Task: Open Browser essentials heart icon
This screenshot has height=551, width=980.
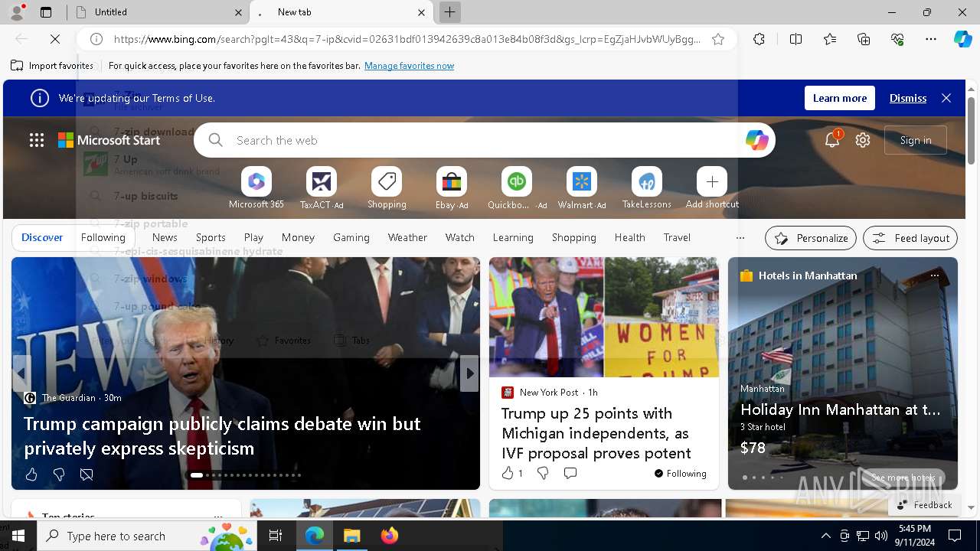Action: click(897, 39)
